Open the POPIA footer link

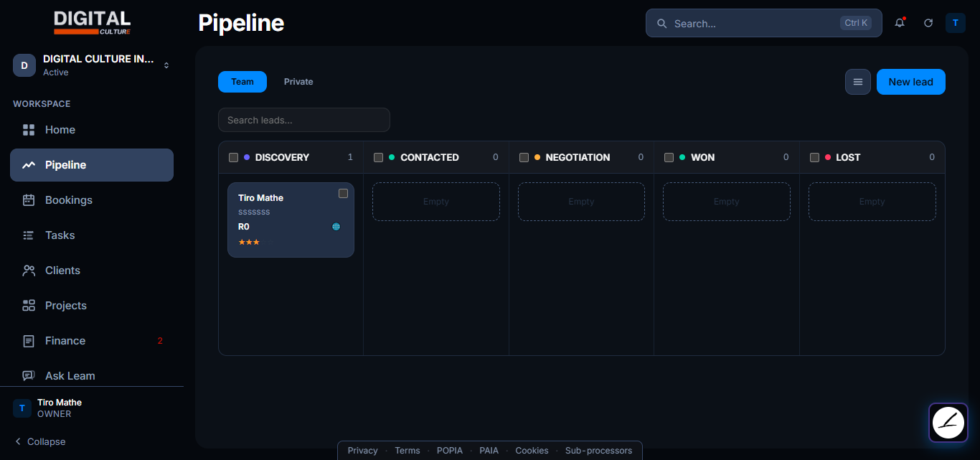click(450, 451)
